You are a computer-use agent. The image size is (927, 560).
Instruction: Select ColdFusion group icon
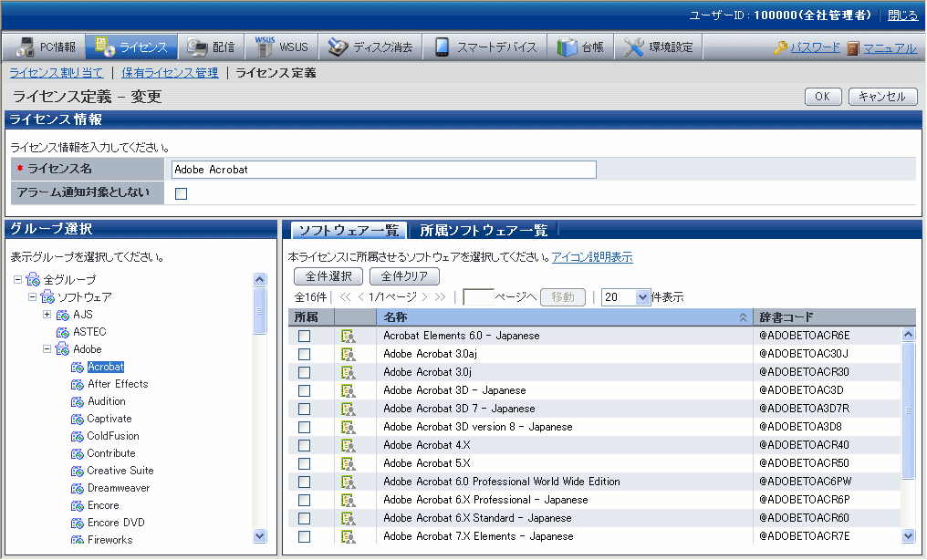pyautogui.click(x=78, y=437)
